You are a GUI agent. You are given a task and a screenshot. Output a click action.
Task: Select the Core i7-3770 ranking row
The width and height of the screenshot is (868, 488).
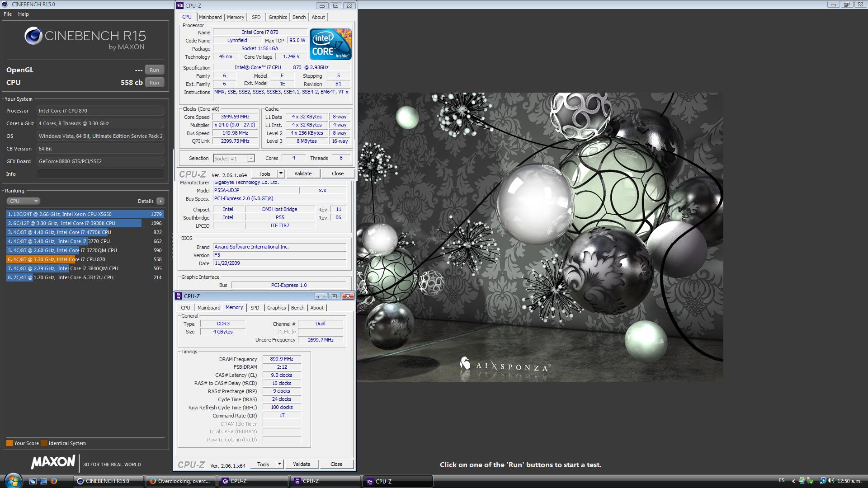click(x=85, y=241)
